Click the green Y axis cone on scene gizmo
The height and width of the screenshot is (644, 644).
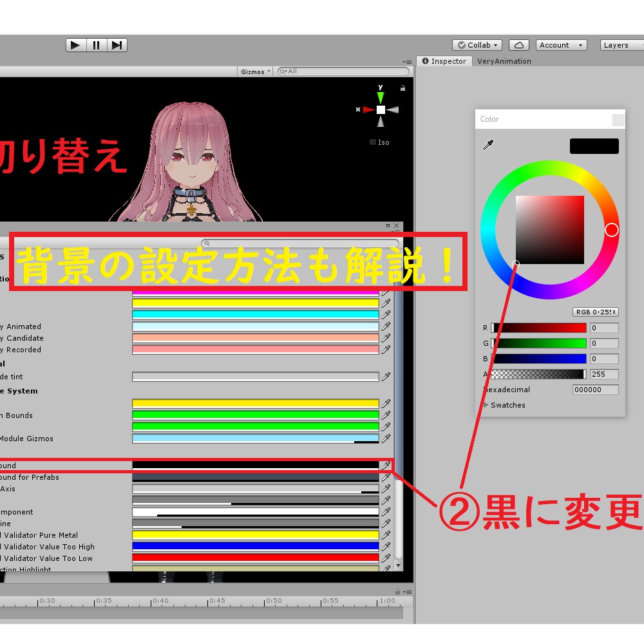(380, 97)
